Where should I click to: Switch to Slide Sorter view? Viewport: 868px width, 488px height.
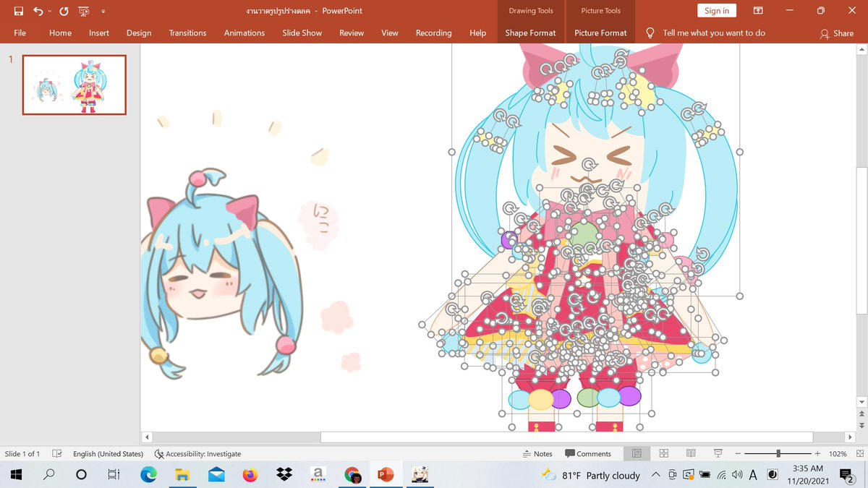[663, 453]
